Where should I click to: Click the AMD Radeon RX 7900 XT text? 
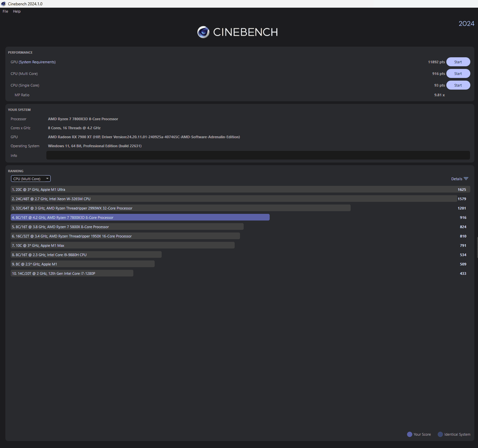point(144,137)
